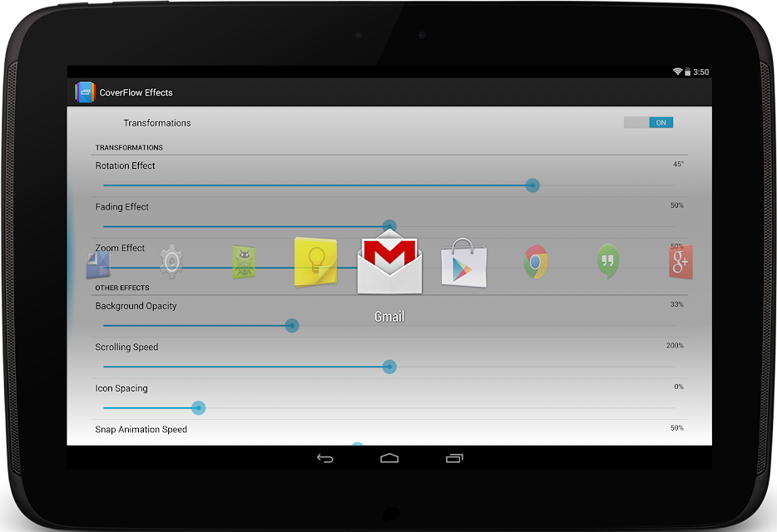Screen dimensions: 777x532
Task: Turn off the Transformations ON switch
Action: point(648,122)
